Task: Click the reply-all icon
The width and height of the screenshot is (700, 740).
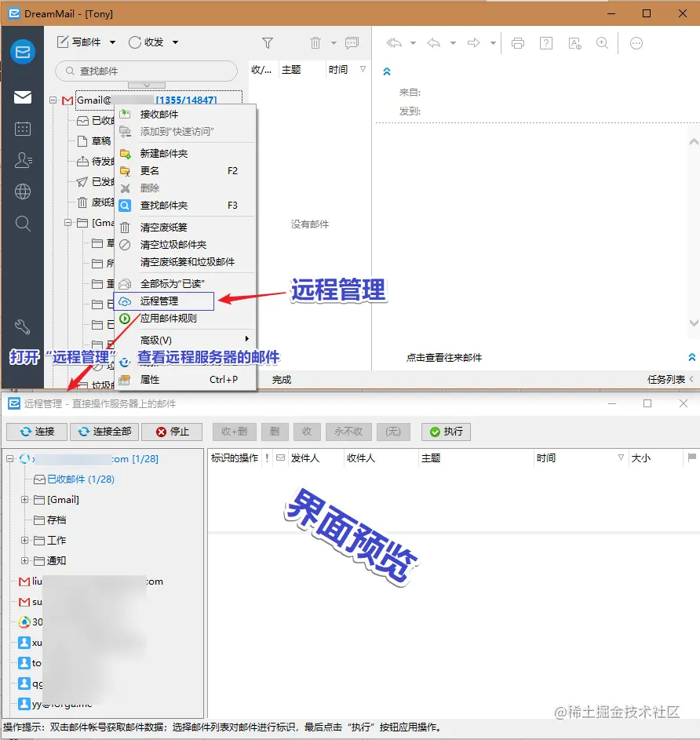Action: (x=394, y=43)
